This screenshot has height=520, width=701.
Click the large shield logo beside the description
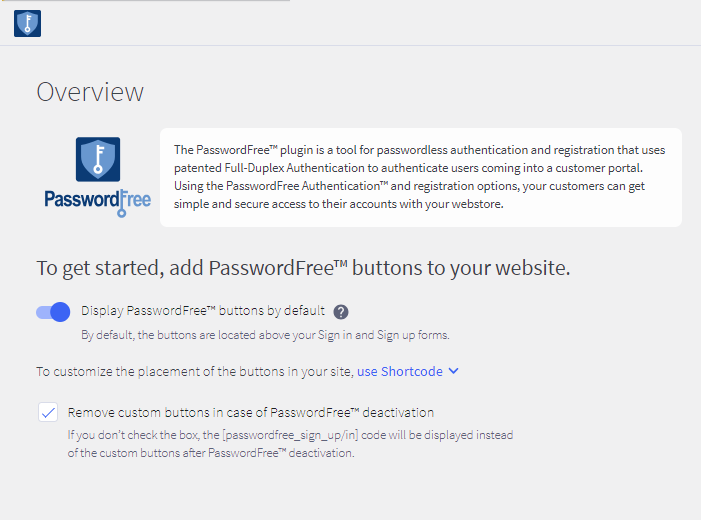[98, 159]
